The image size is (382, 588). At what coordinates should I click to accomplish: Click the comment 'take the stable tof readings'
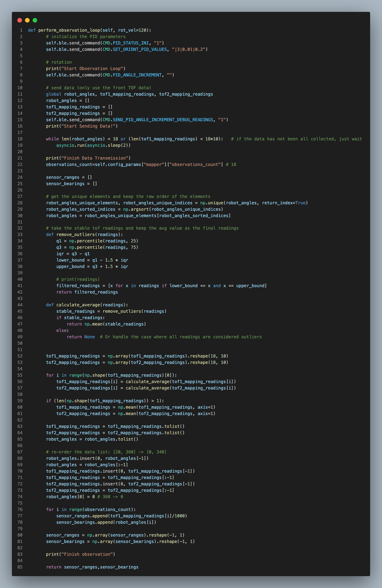point(142,228)
